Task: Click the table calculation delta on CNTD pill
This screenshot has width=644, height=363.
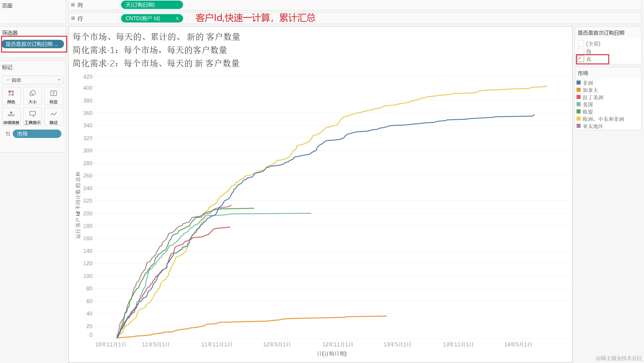Action: click(x=177, y=18)
